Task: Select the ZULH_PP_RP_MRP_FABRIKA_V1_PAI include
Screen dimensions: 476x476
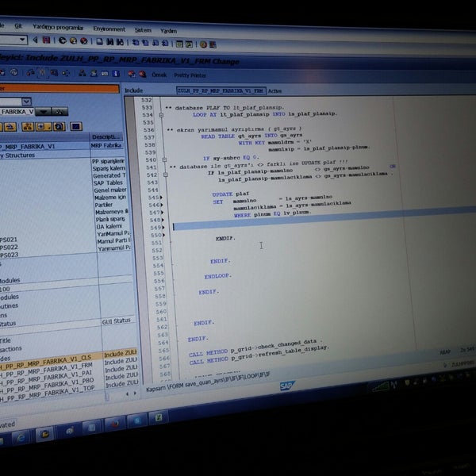Action: pyautogui.click(x=47, y=378)
